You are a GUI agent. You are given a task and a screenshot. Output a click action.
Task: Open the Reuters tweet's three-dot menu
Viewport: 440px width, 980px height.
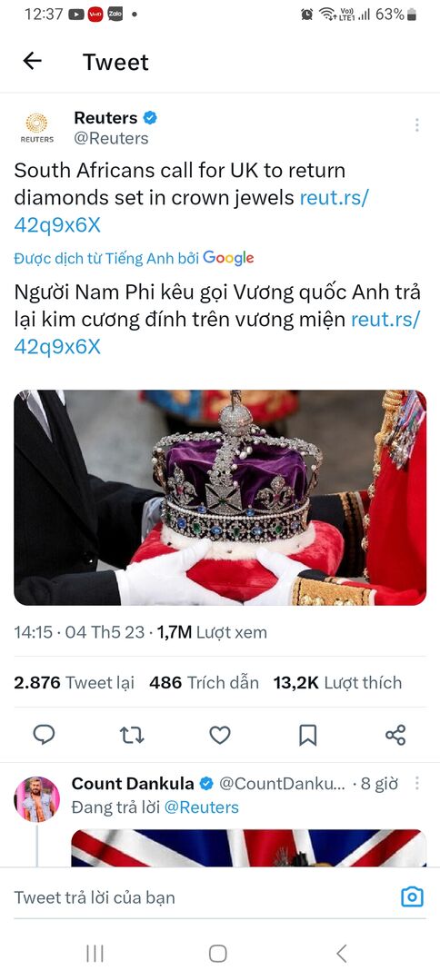coord(417,125)
